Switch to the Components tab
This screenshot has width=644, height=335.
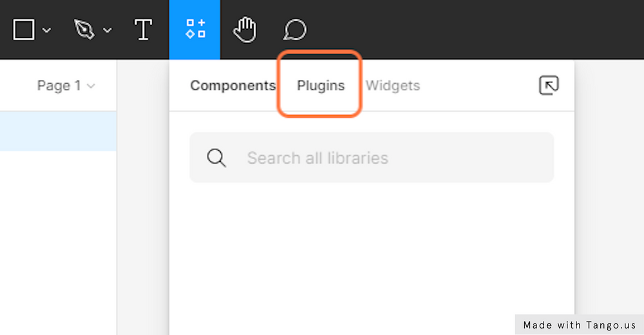point(232,86)
